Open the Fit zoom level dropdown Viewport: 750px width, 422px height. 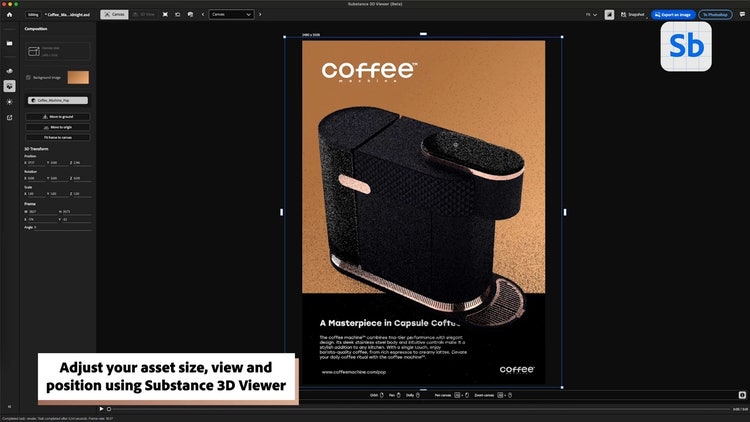click(x=591, y=15)
